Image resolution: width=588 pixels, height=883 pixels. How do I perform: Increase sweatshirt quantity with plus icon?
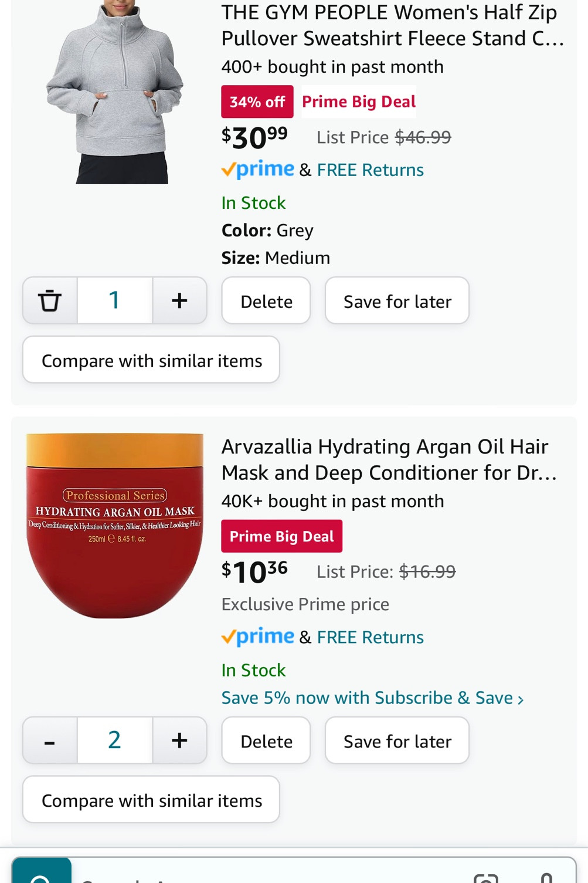point(179,300)
